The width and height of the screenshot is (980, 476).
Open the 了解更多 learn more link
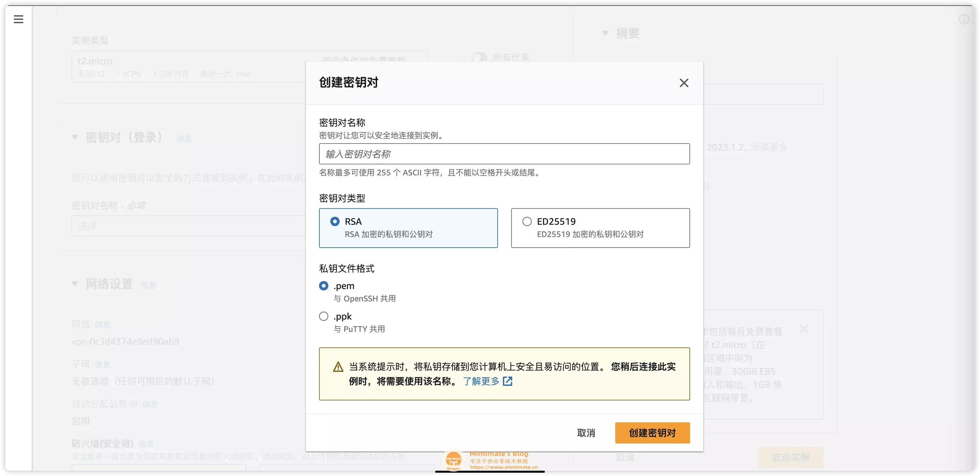point(481,381)
